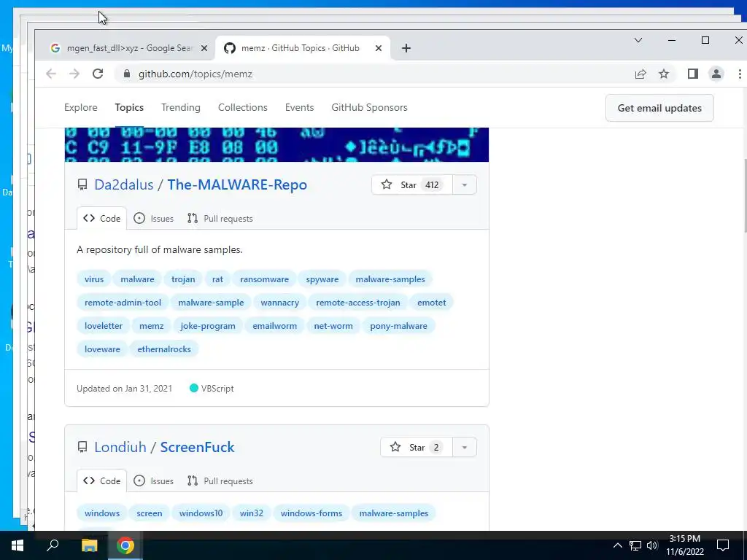Open Issues for the ScreenFuck repository

pyautogui.click(x=153, y=481)
